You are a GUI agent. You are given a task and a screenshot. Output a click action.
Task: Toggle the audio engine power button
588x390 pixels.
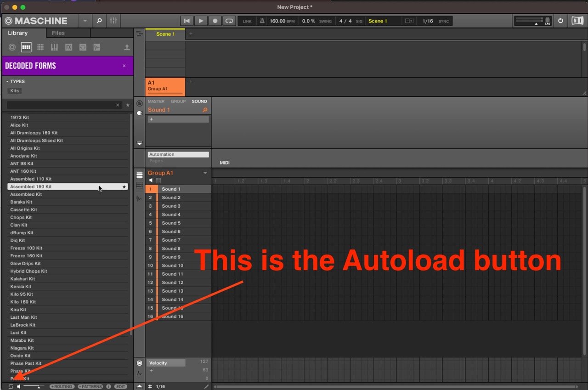[560, 21]
